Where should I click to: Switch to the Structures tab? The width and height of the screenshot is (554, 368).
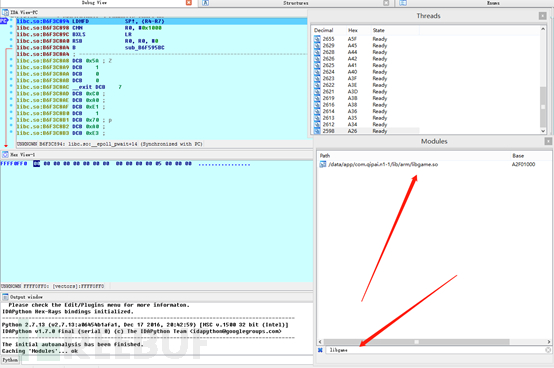click(x=296, y=3)
